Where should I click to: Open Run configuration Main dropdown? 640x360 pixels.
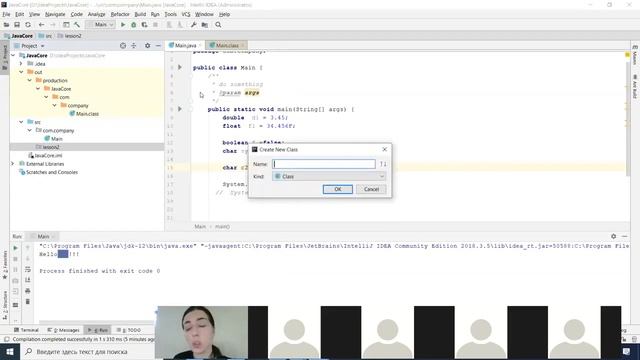(x=100, y=25)
